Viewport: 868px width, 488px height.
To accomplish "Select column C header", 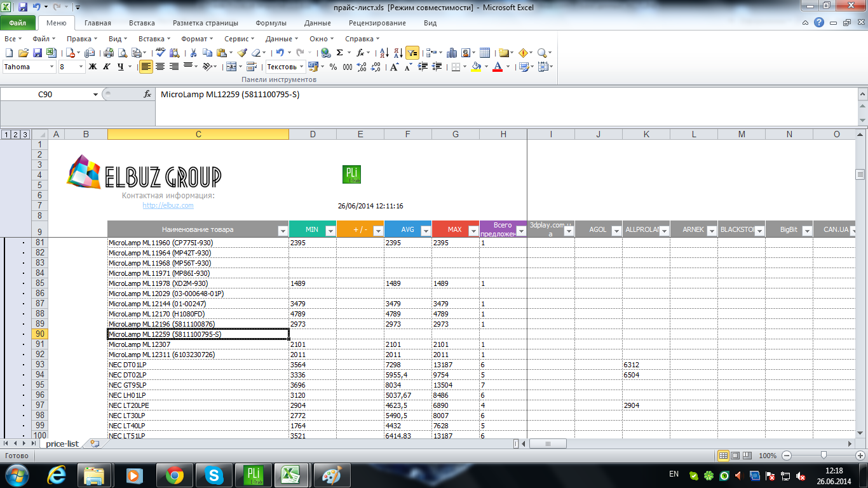I will tap(198, 134).
